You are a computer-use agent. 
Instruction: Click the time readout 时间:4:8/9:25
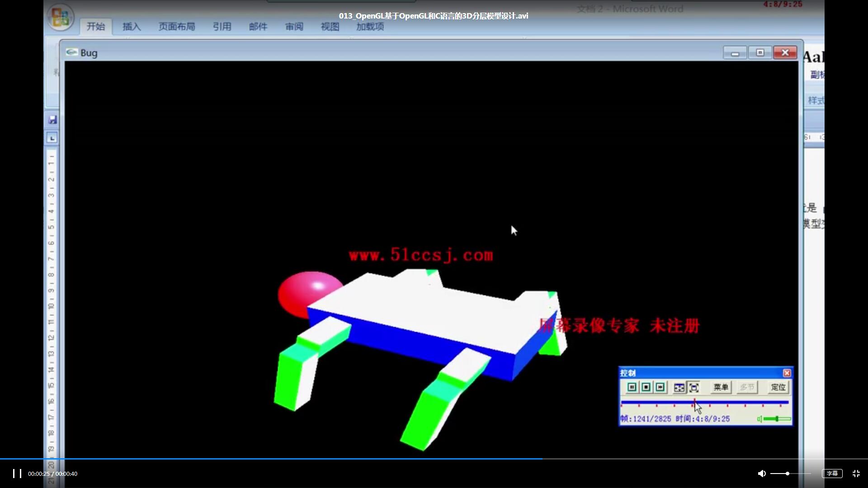click(703, 419)
